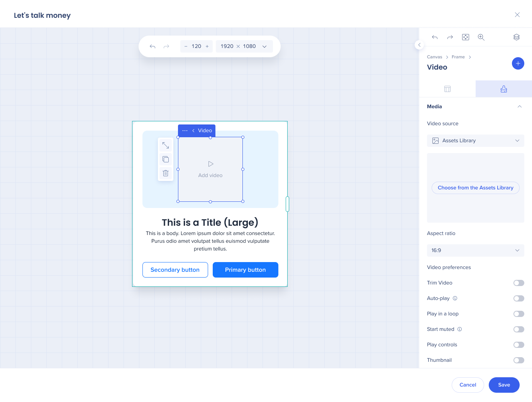
Task: Click the trash icon to delete video
Action: pos(166,173)
